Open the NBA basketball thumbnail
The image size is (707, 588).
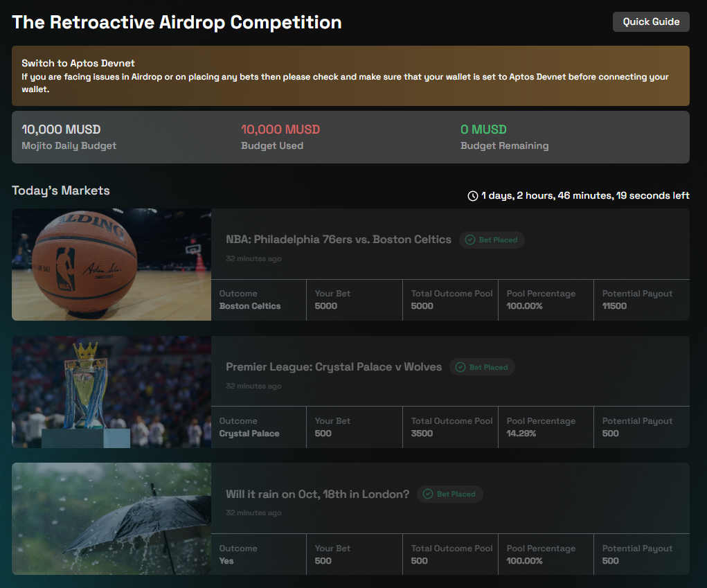tap(111, 265)
